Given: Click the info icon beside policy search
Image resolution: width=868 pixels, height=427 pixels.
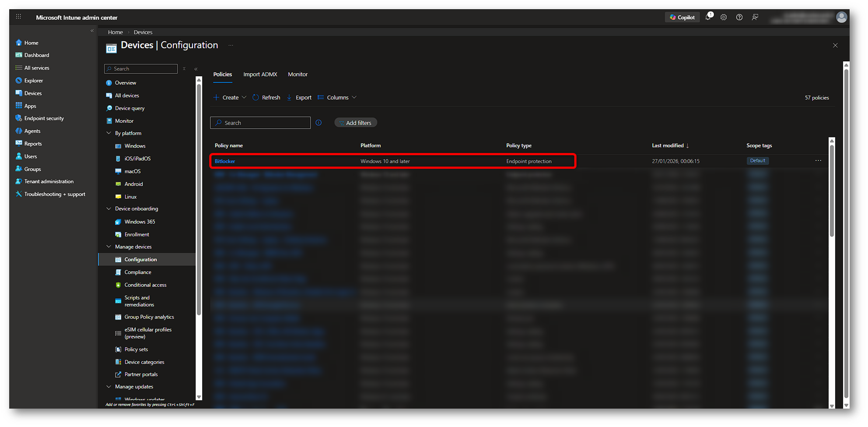Looking at the screenshot, I should [x=318, y=123].
